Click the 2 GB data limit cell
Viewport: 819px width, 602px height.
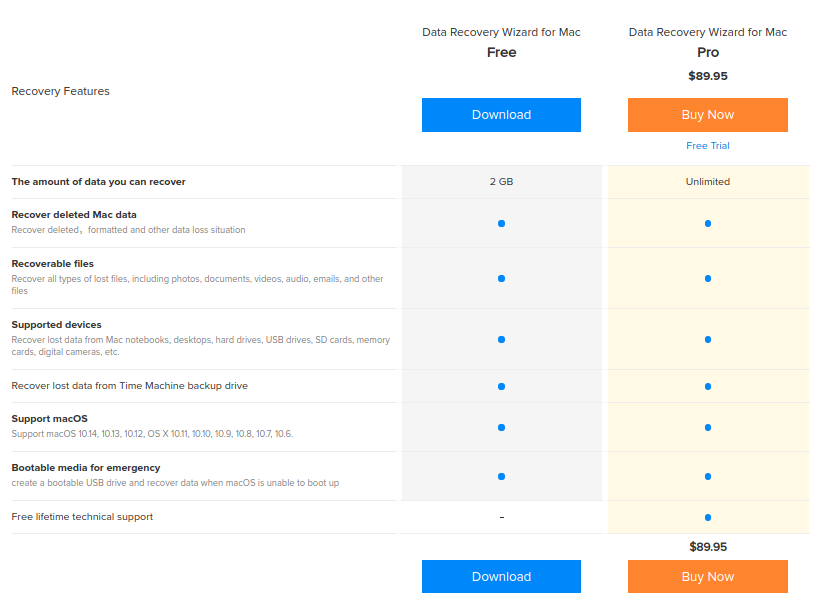501,182
